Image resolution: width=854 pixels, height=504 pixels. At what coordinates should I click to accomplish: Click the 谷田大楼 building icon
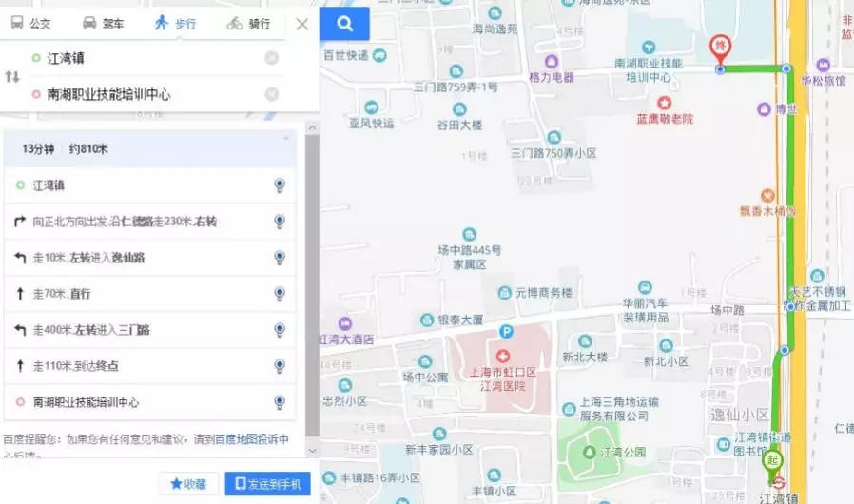point(459,109)
